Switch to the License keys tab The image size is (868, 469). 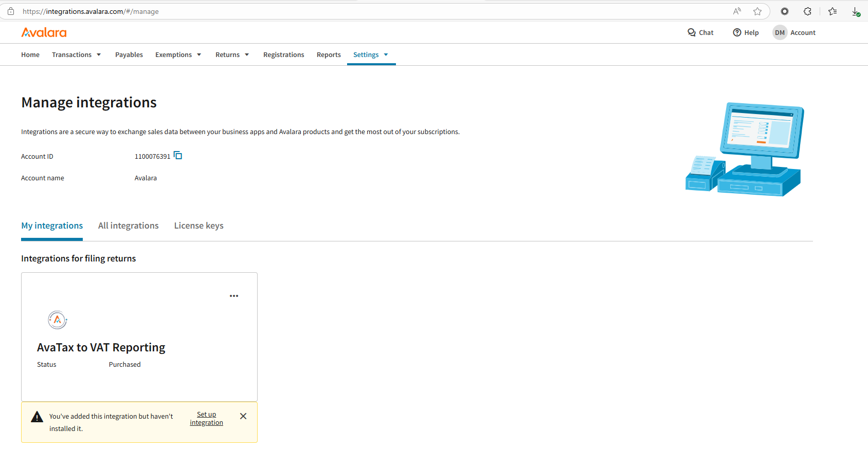pos(199,226)
